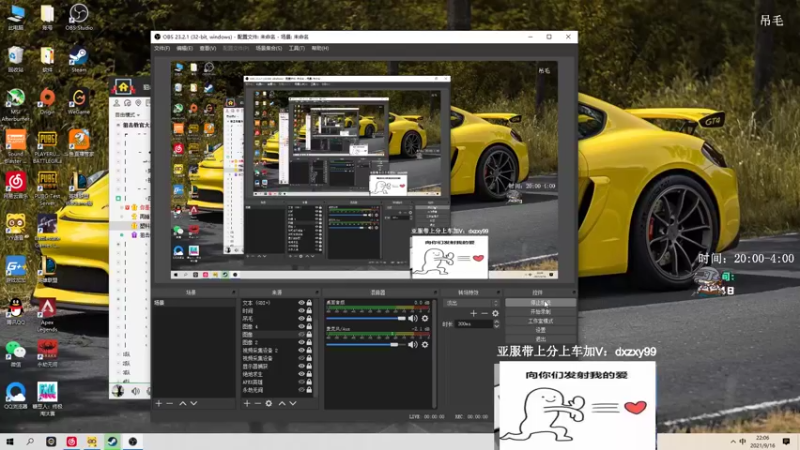Image resolution: width=800 pixels, height=450 pixels.
Task: Remove scene transition with minus icon
Action: tap(485, 313)
